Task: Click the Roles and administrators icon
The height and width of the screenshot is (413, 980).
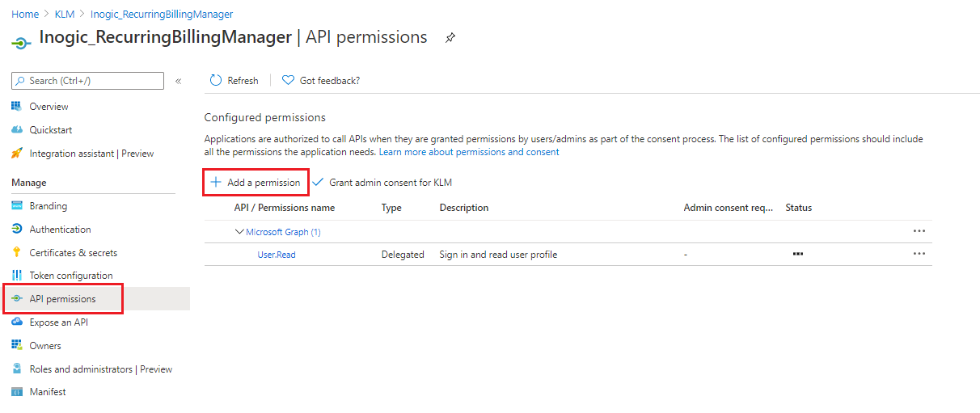Action: [x=16, y=369]
